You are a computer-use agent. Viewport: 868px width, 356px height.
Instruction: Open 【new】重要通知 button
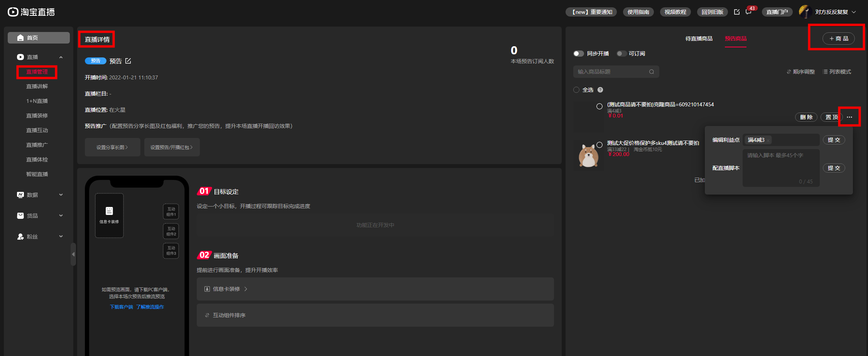click(x=591, y=12)
